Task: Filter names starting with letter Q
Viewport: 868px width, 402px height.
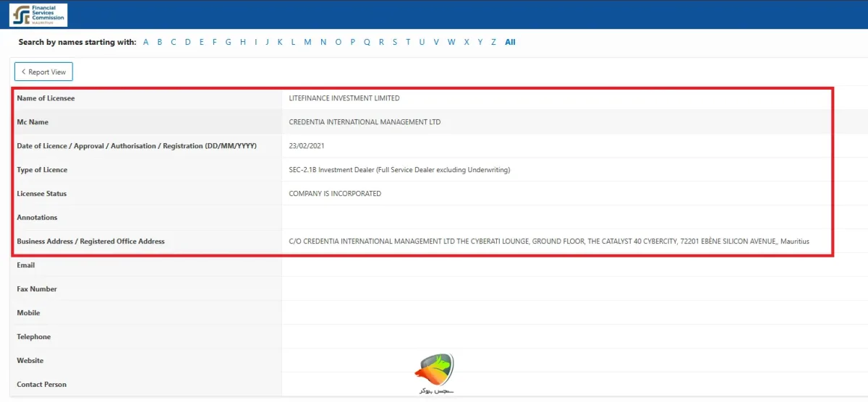Action: 367,42
